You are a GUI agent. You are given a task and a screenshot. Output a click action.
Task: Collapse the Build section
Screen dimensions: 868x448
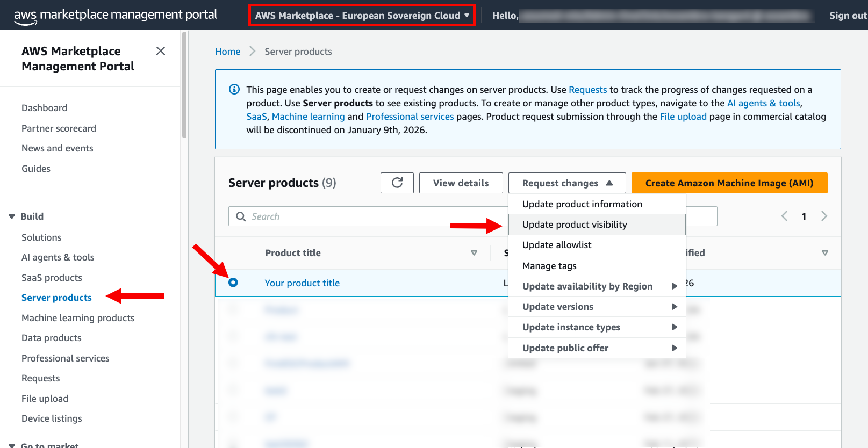tap(12, 216)
